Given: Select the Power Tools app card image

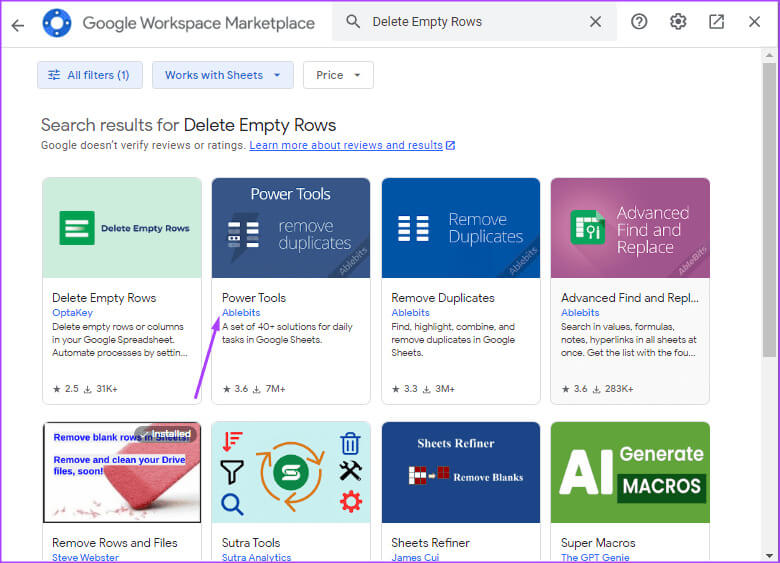Looking at the screenshot, I should (291, 228).
